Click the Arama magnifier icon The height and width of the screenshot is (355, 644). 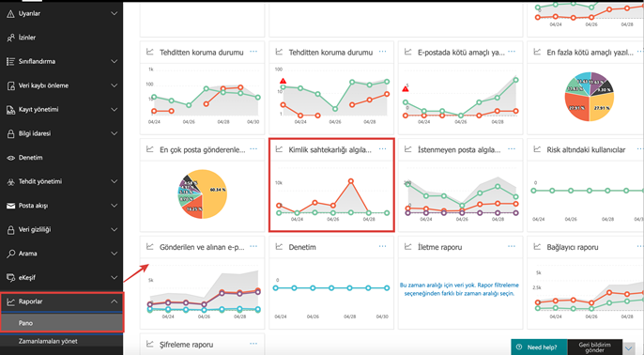click(x=10, y=254)
